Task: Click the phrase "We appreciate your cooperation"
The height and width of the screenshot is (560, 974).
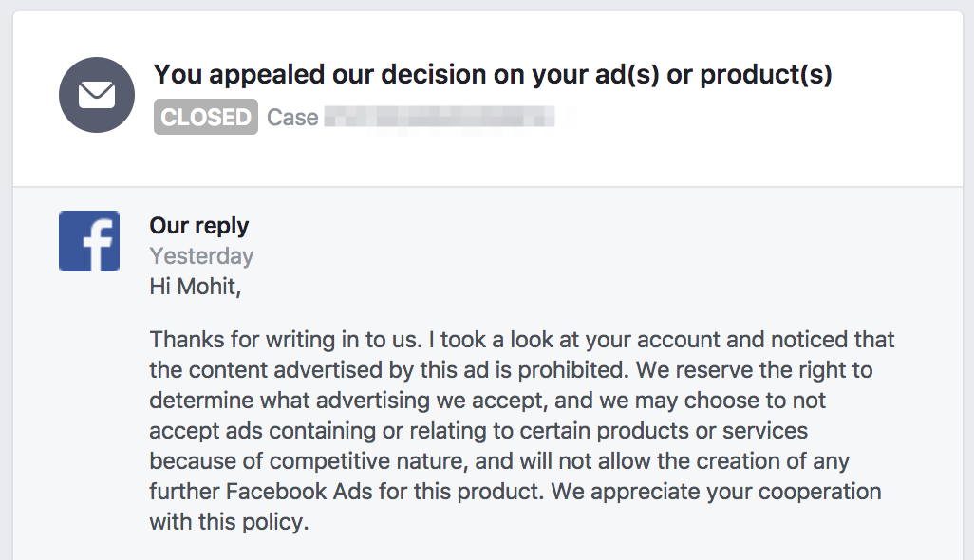Action: click(717, 492)
